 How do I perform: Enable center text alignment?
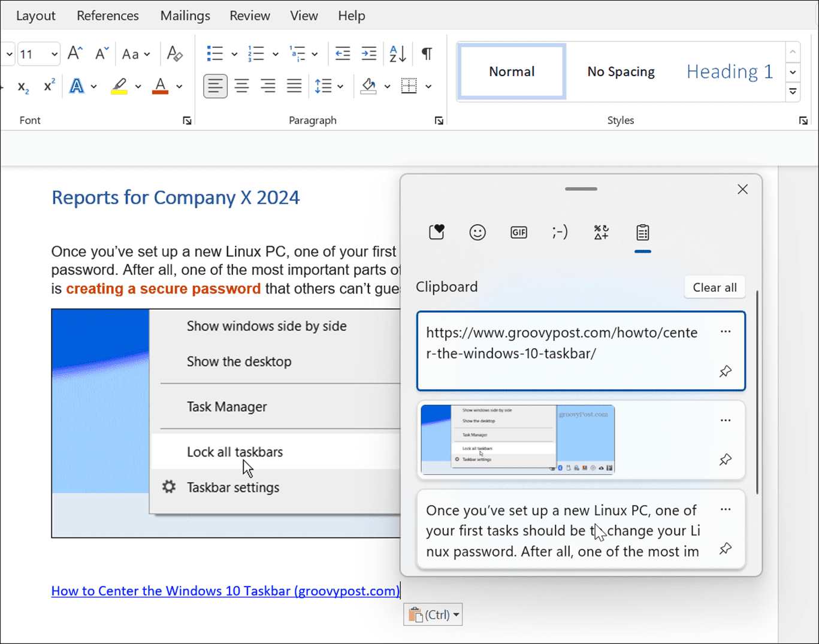click(241, 86)
